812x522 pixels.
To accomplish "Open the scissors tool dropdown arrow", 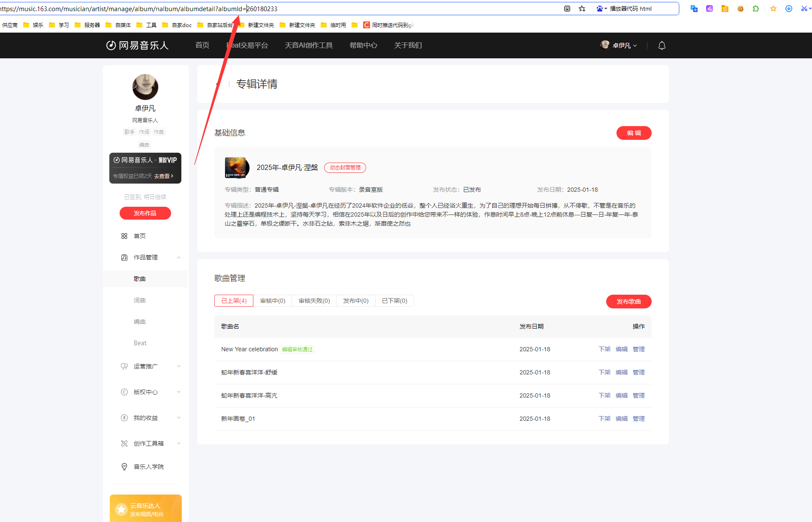I will click(809, 9).
